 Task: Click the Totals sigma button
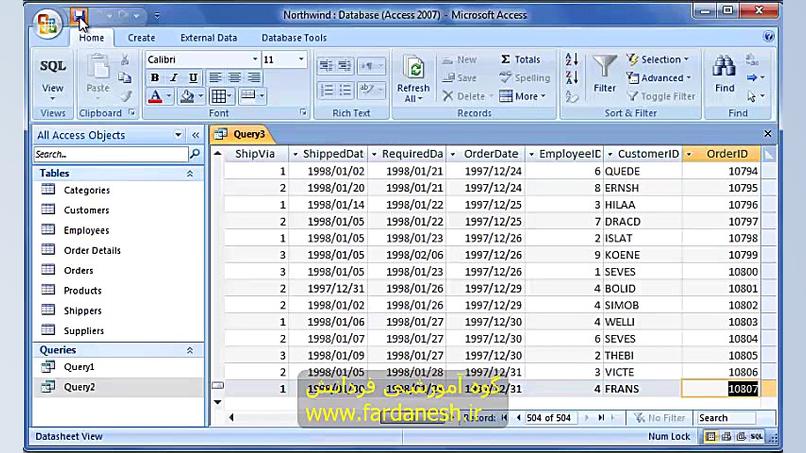pos(520,60)
